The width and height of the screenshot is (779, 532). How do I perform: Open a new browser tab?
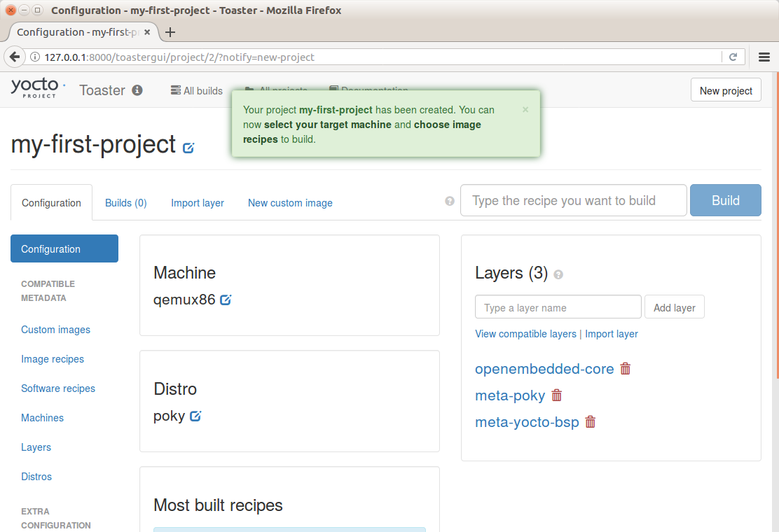(x=170, y=32)
